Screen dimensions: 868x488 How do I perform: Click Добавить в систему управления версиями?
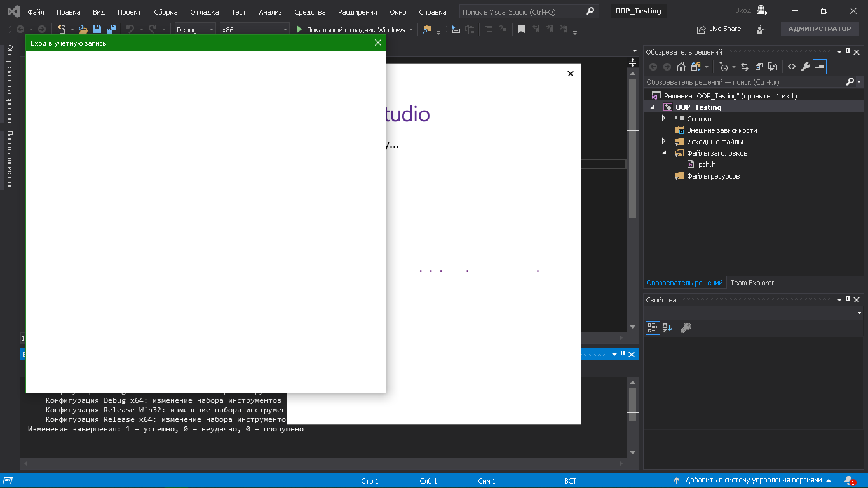click(x=754, y=480)
